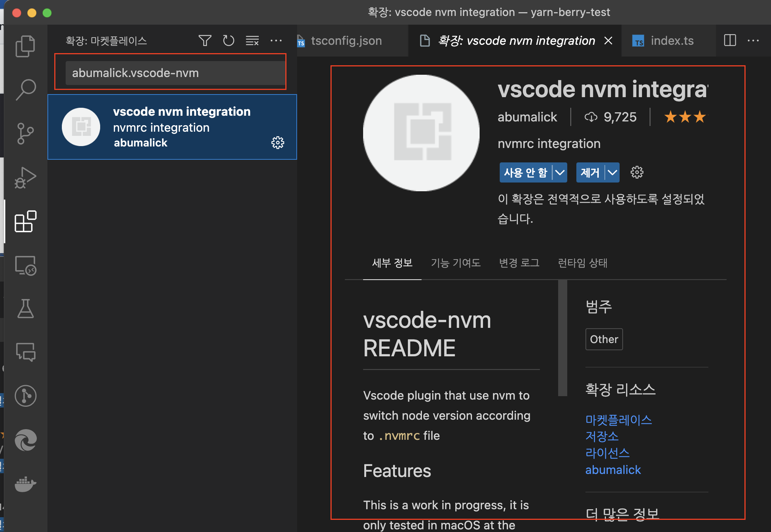Open extension detail settings gear
Viewport: 771px width, 532px height.
tap(637, 172)
